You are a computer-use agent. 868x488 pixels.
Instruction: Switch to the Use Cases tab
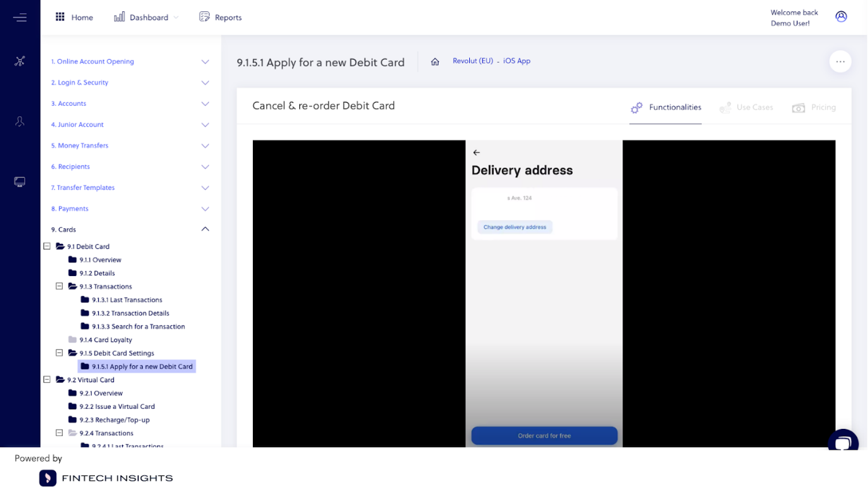coord(746,108)
